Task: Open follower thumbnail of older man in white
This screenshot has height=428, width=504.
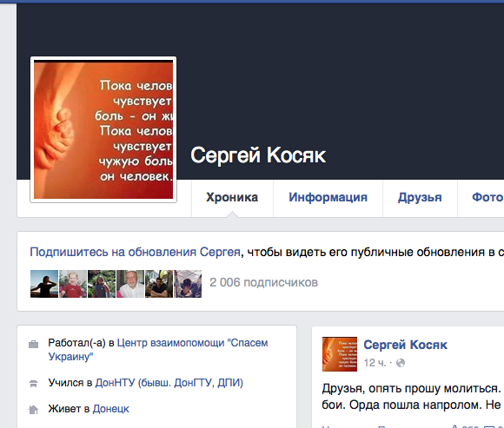Action: pyautogui.click(x=130, y=284)
